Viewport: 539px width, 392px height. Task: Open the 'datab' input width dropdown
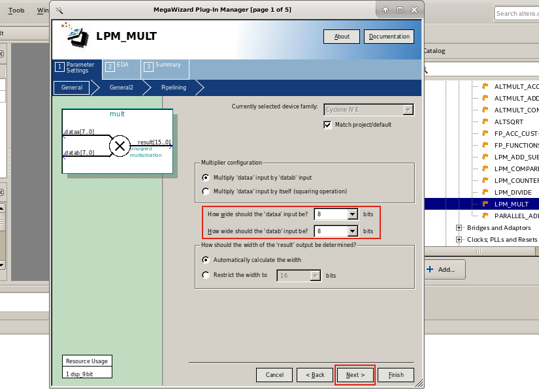[352, 231]
